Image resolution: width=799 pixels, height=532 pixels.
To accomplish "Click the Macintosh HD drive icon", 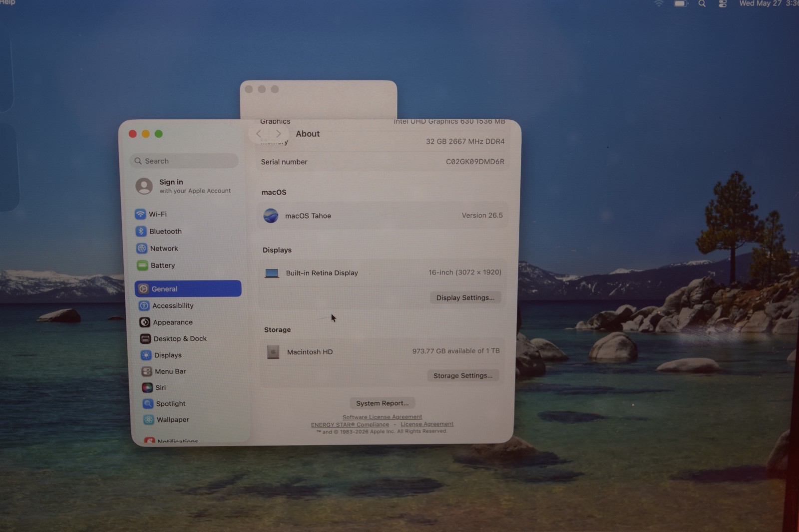I will pyautogui.click(x=273, y=352).
